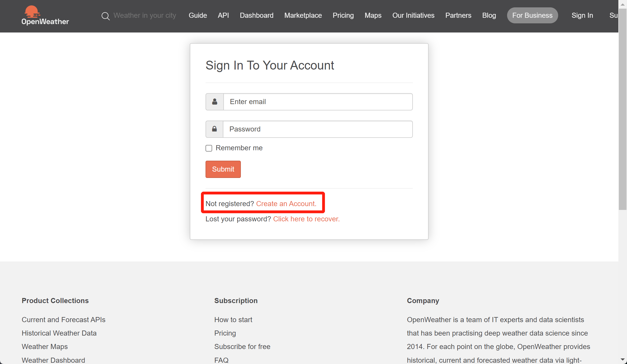The image size is (627, 364).
Task: Open the Historical Weather Data footer link
Action: point(59,333)
